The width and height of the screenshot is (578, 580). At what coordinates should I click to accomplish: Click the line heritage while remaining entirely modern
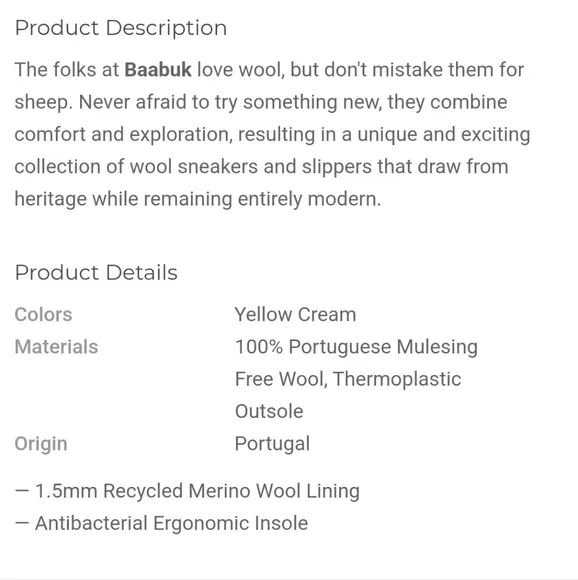click(197, 199)
